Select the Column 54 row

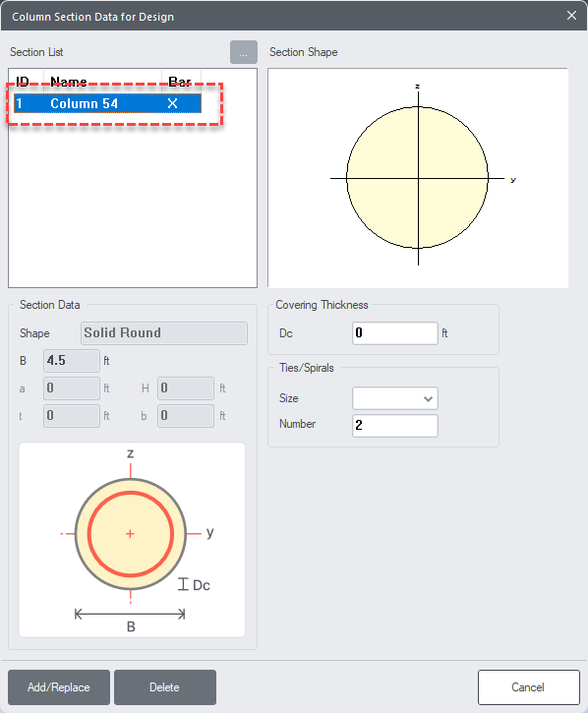click(107, 103)
